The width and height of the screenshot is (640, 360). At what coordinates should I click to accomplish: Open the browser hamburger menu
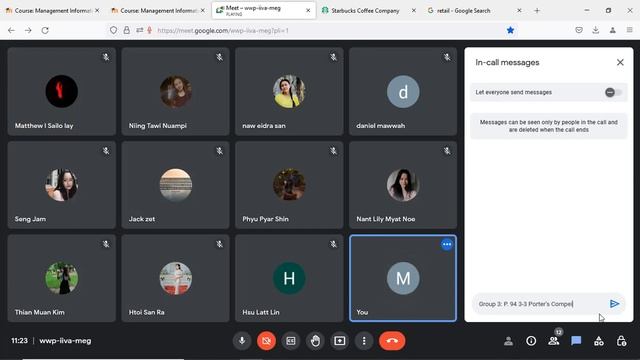coord(629,30)
